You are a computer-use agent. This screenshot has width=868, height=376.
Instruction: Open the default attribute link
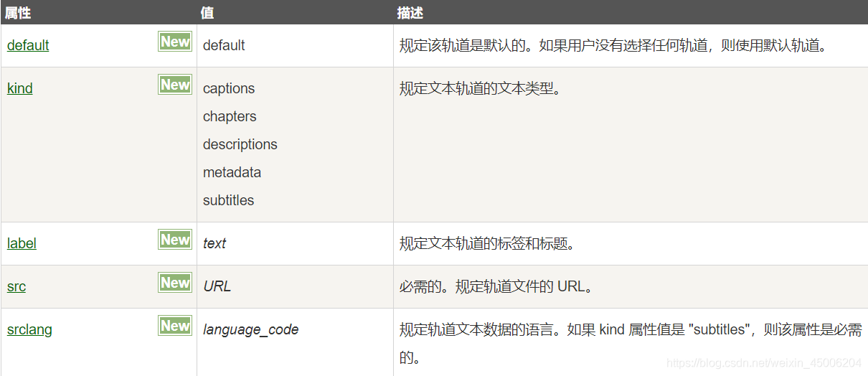tap(28, 45)
